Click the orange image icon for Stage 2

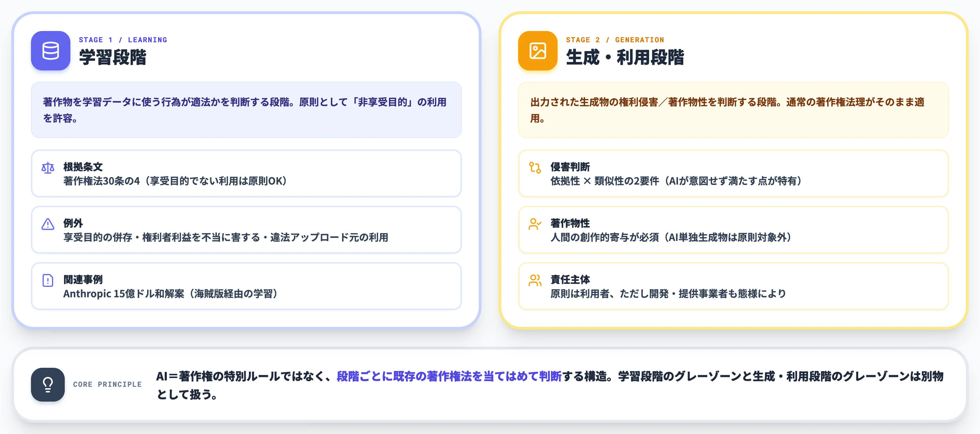[x=538, y=51]
